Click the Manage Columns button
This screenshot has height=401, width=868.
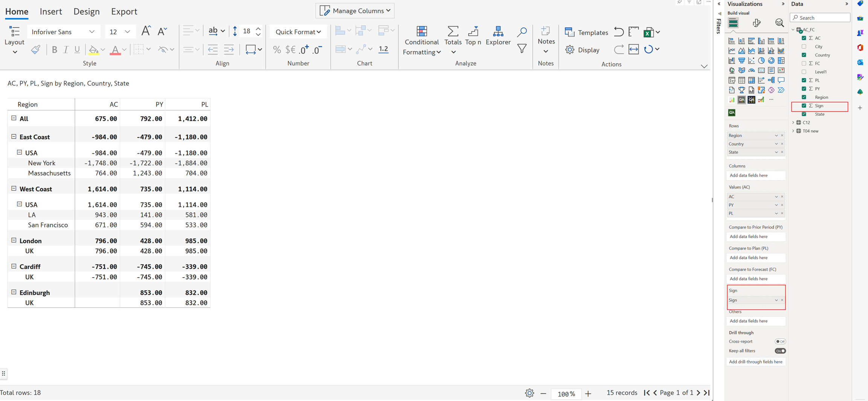[355, 11]
